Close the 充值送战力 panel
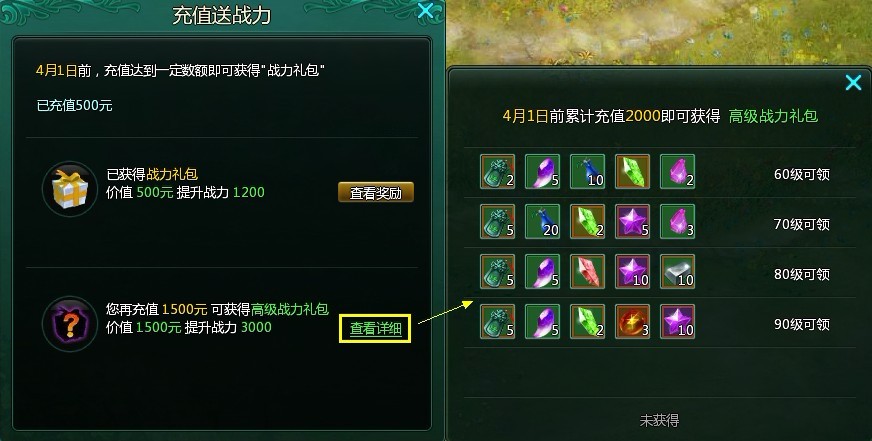The height and width of the screenshot is (441, 872). 425,10
